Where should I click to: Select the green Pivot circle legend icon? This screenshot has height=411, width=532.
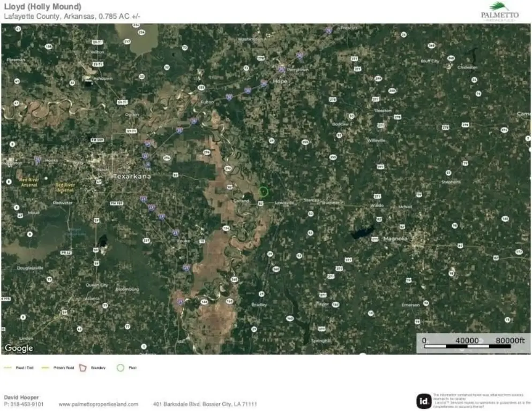(121, 368)
